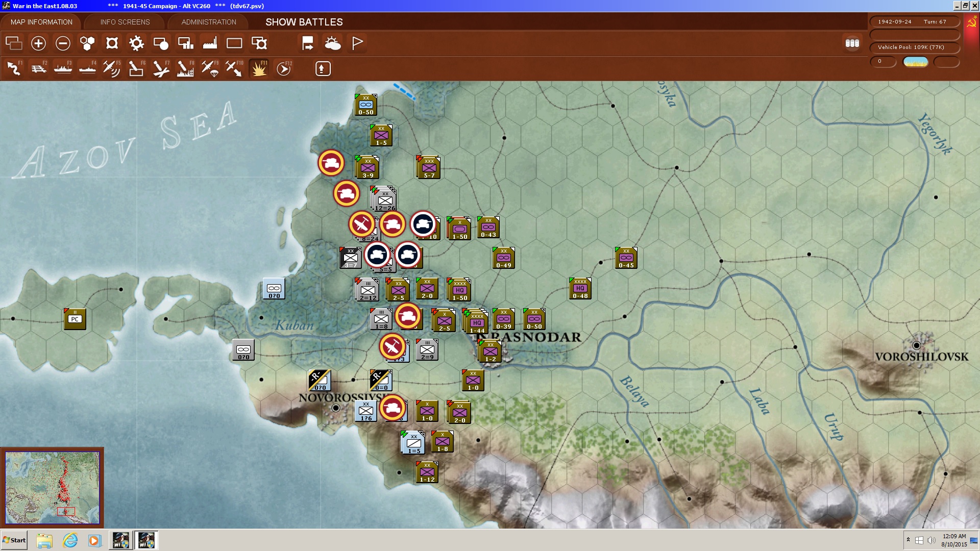Select F2 rail movement mode icon
This screenshot has width=980, height=551.
click(x=38, y=68)
